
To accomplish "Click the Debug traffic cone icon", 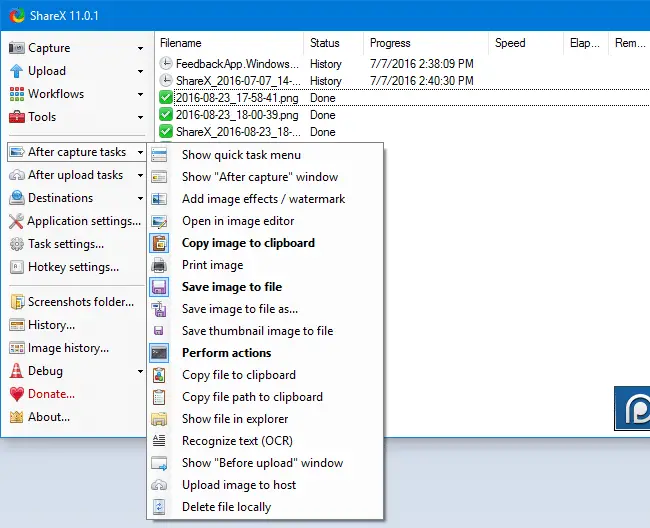I will click(x=17, y=371).
